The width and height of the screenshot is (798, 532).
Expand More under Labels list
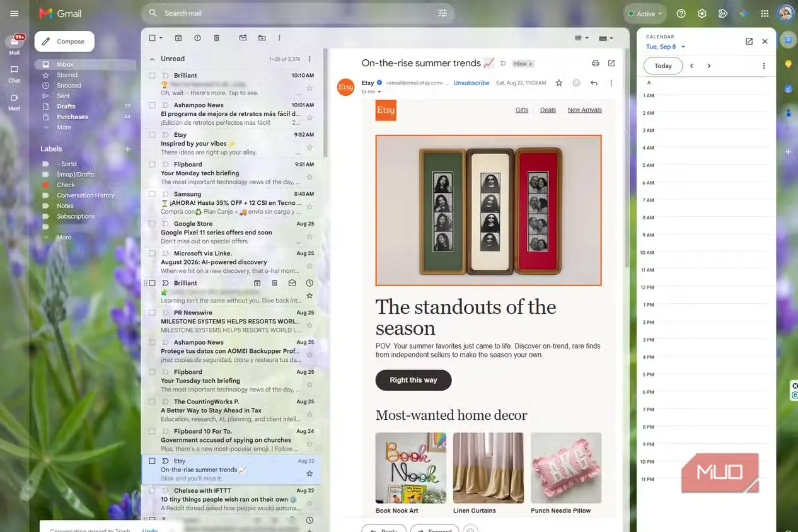(64, 238)
